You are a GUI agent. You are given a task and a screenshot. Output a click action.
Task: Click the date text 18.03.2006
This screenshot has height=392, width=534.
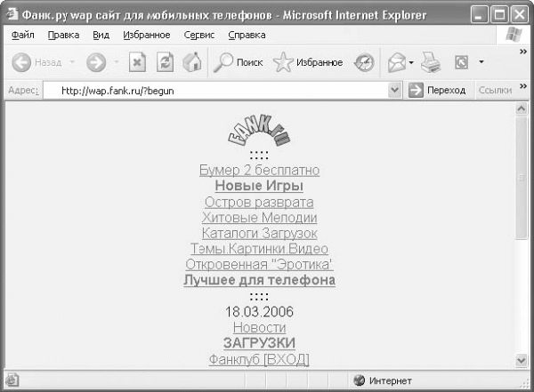tap(259, 312)
